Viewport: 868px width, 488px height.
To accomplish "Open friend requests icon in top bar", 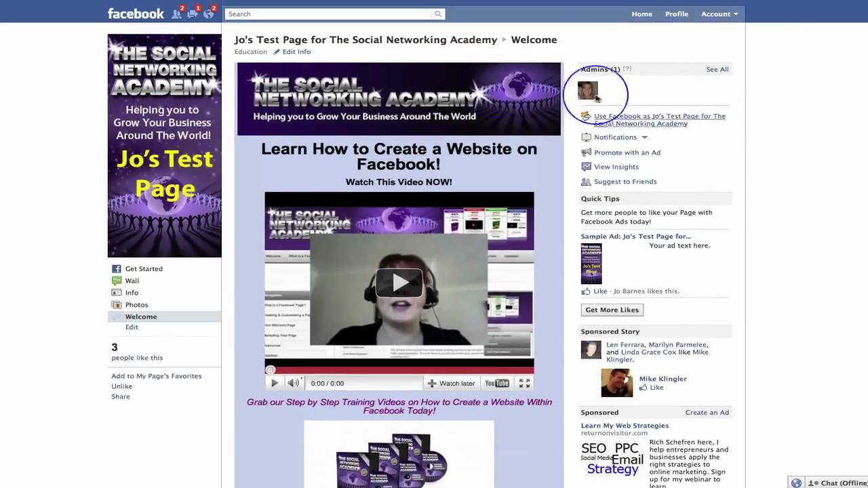I will point(178,13).
